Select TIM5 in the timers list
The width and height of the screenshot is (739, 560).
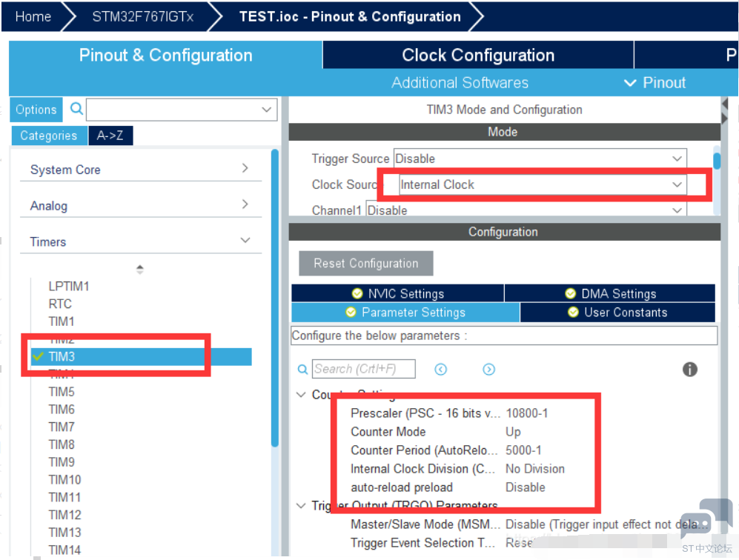pyautogui.click(x=62, y=392)
